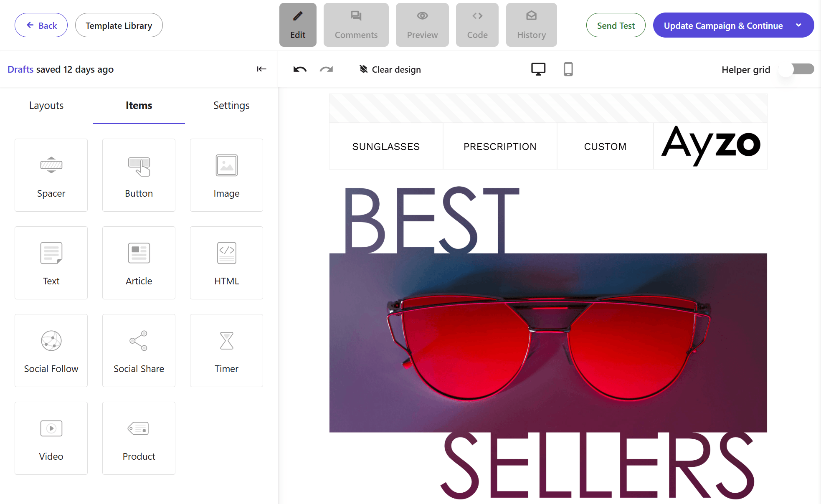Screen dimensions: 821x504
Task: Open Update Campaign dropdown arrow
Action: [x=798, y=25]
